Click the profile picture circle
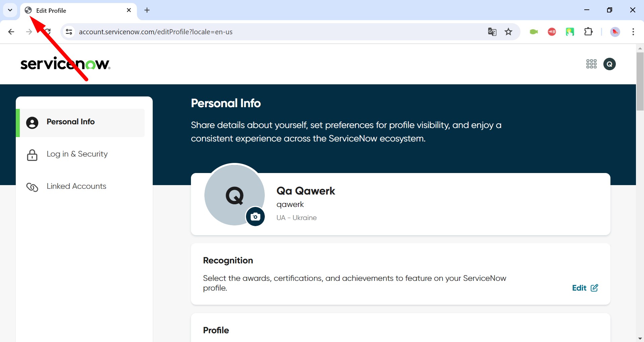Viewport: 644px width, 342px height. point(234,195)
